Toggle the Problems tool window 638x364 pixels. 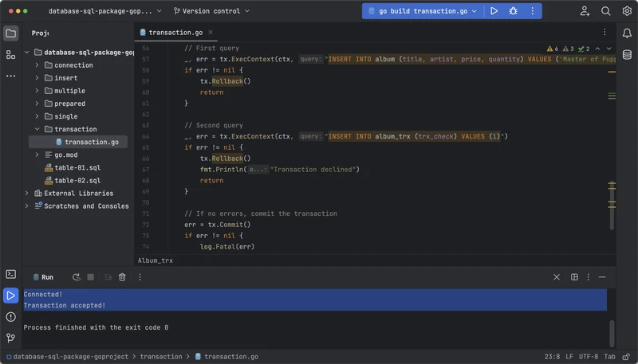[10, 316]
